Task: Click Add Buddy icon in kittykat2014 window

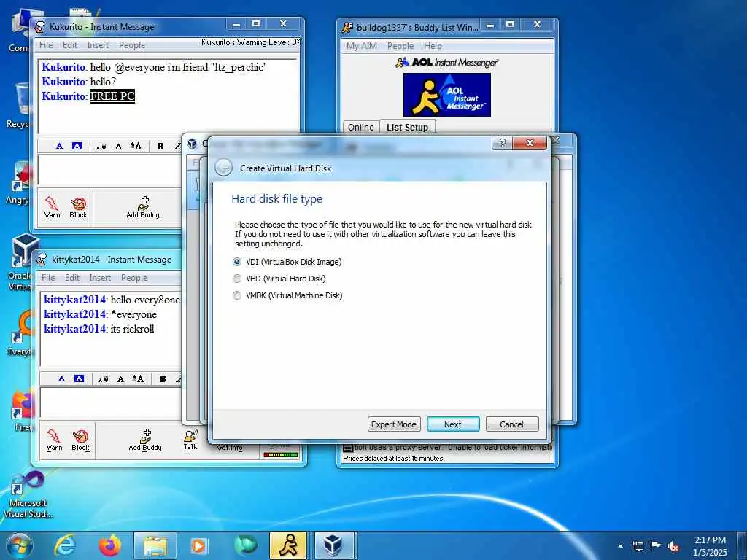Action: 145,440
